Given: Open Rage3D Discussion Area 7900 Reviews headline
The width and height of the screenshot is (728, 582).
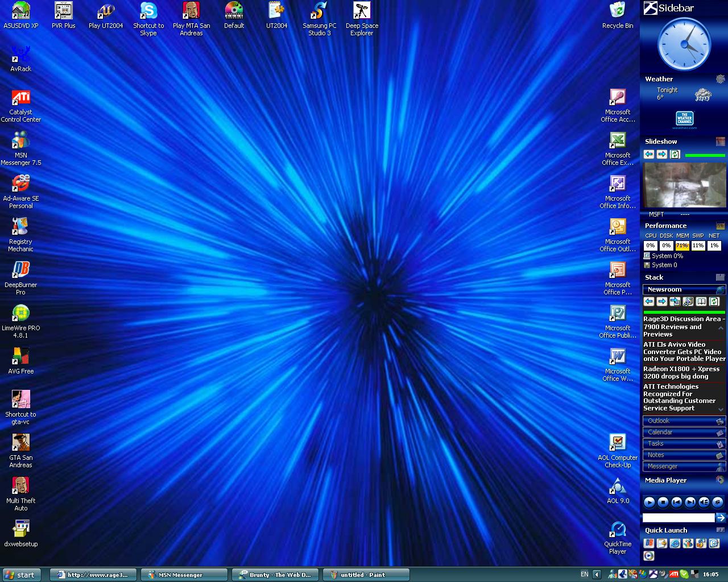Looking at the screenshot, I should (x=684, y=327).
